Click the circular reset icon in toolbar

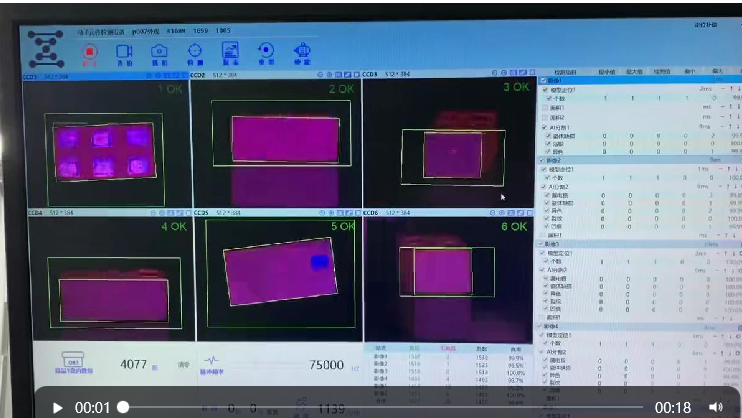[x=266, y=51]
